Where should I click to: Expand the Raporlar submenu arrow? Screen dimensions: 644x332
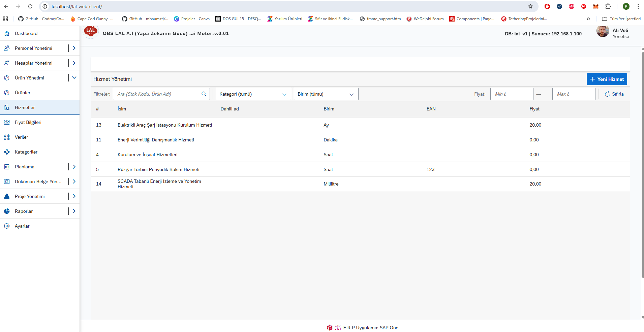(x=74, y=211)
